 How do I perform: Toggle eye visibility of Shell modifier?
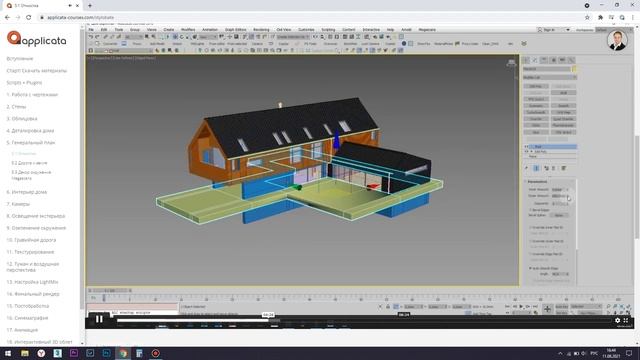(526, 147)
